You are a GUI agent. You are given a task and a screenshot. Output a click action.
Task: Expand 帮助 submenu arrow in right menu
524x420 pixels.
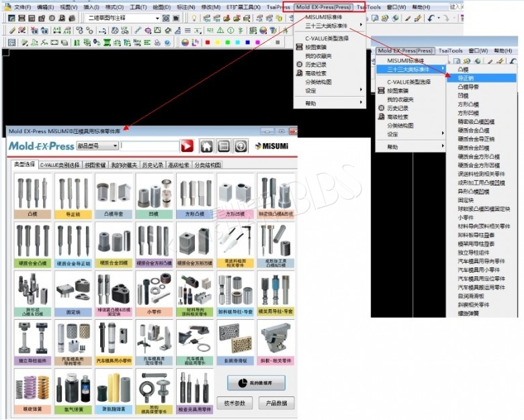click(443, 146)
